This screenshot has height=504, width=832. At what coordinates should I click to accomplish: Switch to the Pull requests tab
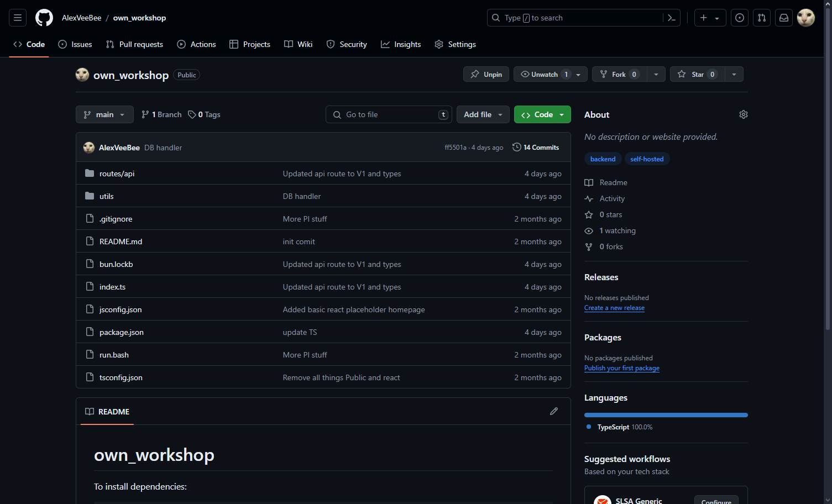134,44
